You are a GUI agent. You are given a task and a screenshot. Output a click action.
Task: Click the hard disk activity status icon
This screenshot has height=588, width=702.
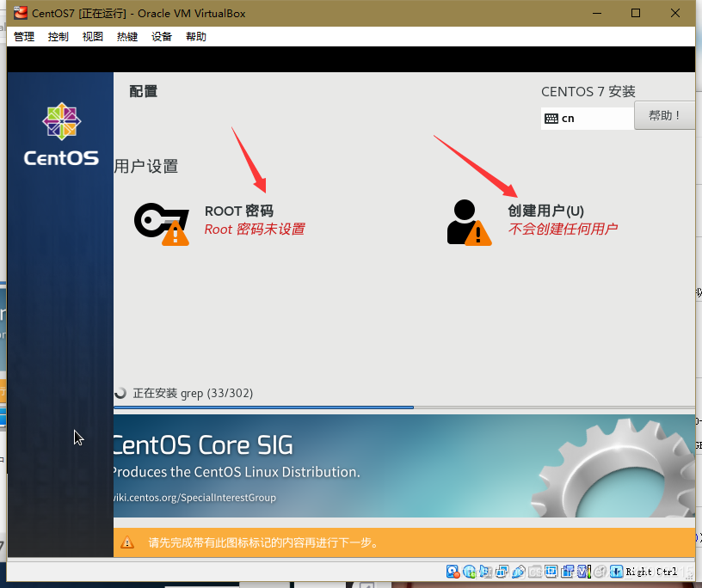(x=453, y=572)
